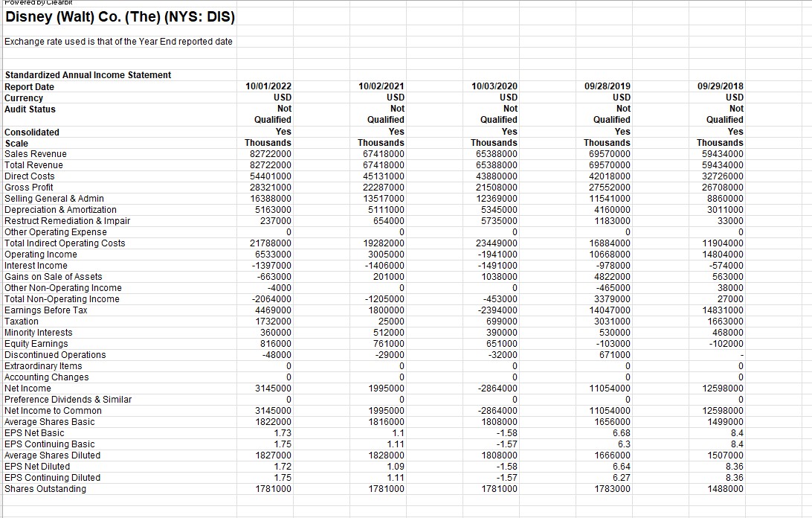Select the EPS Continuing Diluted label
The height and width of the screenshot is (518, 812).
[x=53, y=478]
